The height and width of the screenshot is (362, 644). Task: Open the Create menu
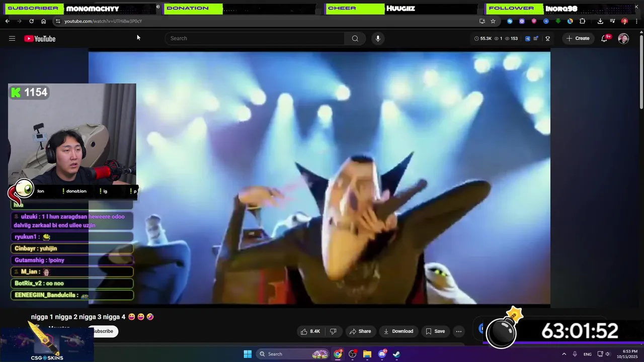pos(578,38)
